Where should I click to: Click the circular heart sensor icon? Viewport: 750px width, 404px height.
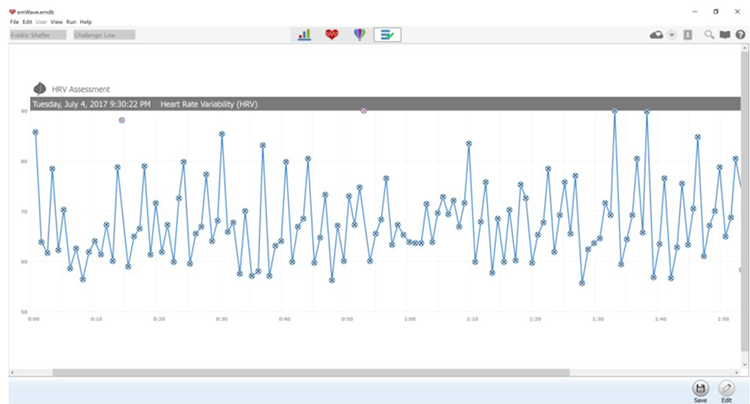coord(673,35)
